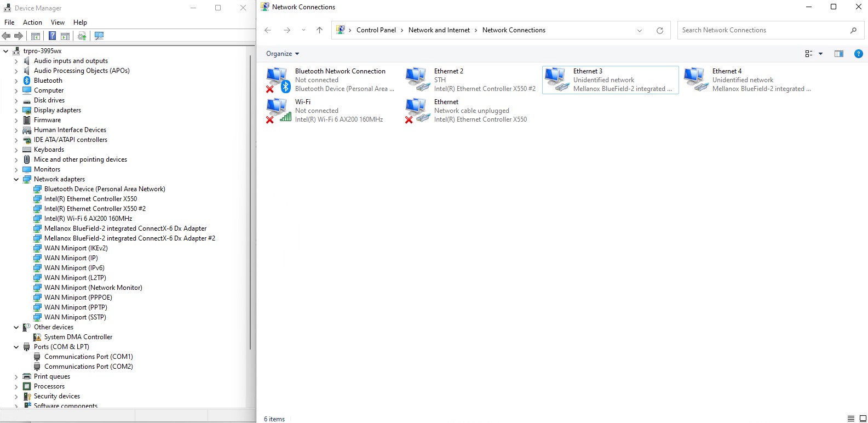Collapse the Network adapters tree node
Viewport: 868px width, 423px height.
(16, 180)
